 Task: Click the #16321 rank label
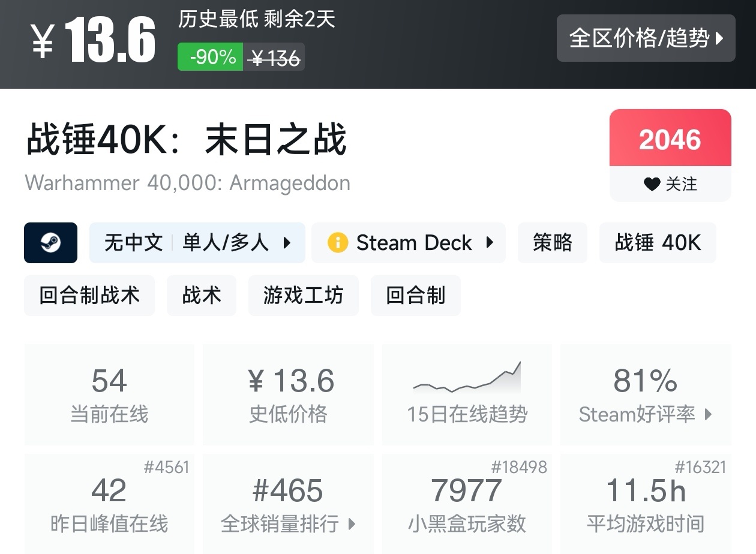700,468
